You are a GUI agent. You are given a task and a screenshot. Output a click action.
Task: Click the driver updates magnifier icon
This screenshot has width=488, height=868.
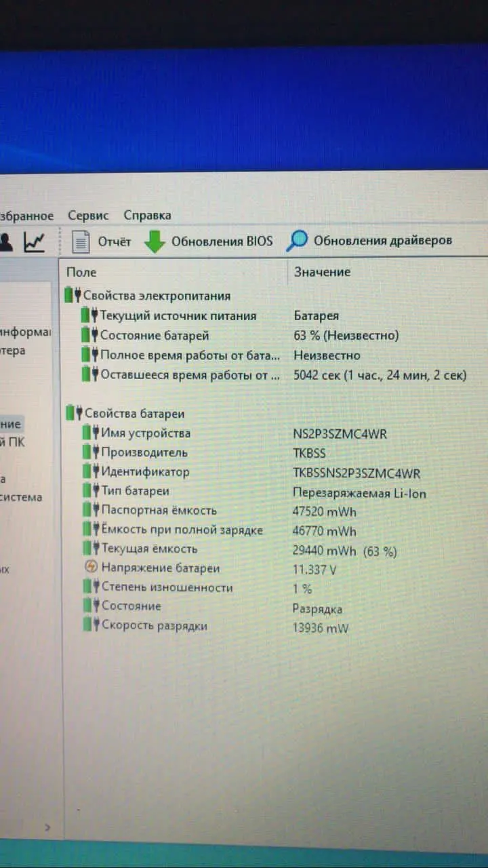coord(297,240)
